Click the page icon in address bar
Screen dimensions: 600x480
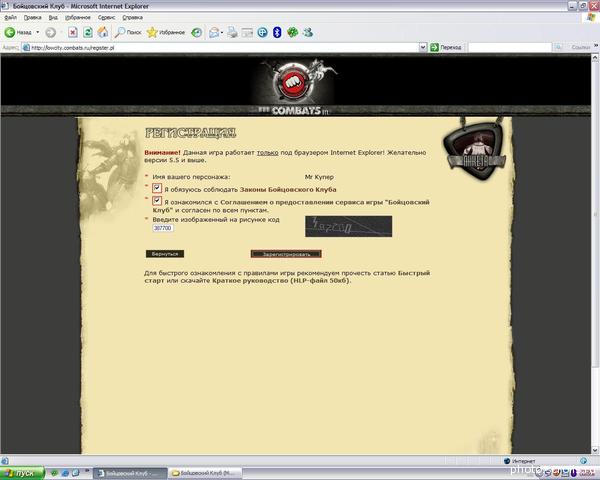[26, 47]
